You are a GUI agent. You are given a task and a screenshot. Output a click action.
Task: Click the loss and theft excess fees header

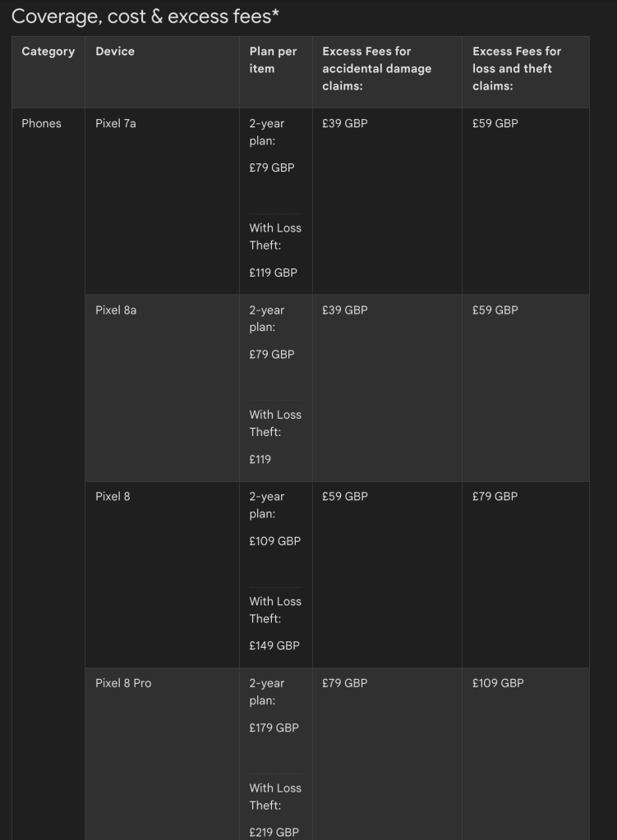click(x=517, y=68)
